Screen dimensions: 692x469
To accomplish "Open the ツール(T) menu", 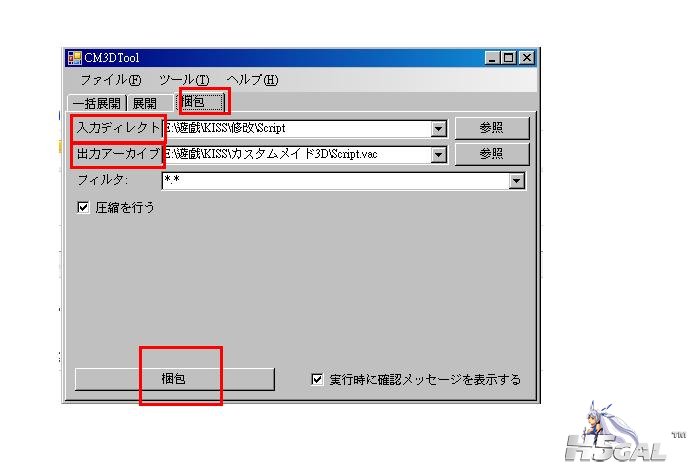I will [184, 80].
